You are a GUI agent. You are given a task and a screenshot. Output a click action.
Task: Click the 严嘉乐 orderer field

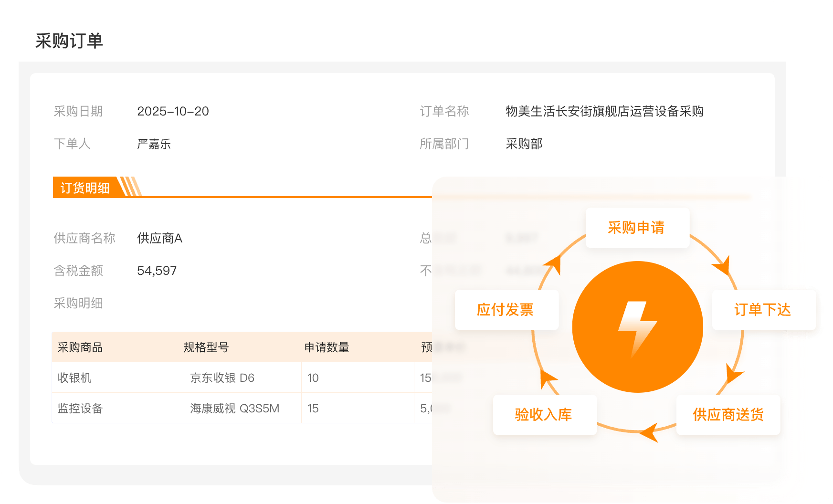[x=154, y=144]
